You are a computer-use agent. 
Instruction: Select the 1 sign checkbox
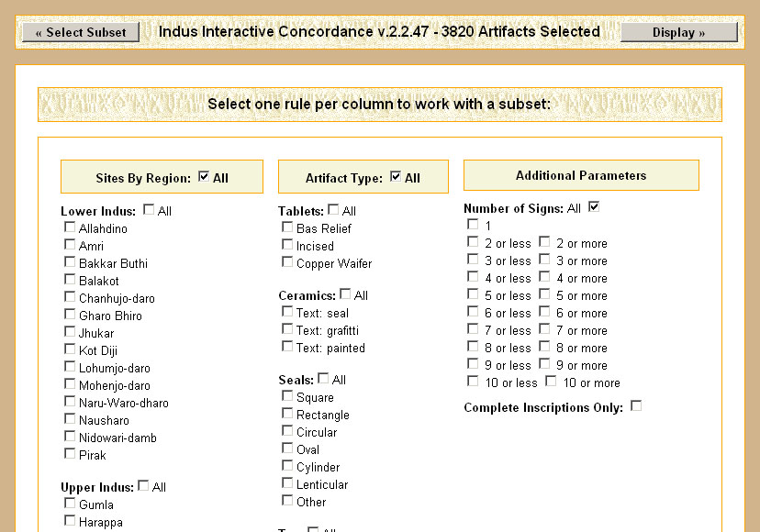click(473, 224)
